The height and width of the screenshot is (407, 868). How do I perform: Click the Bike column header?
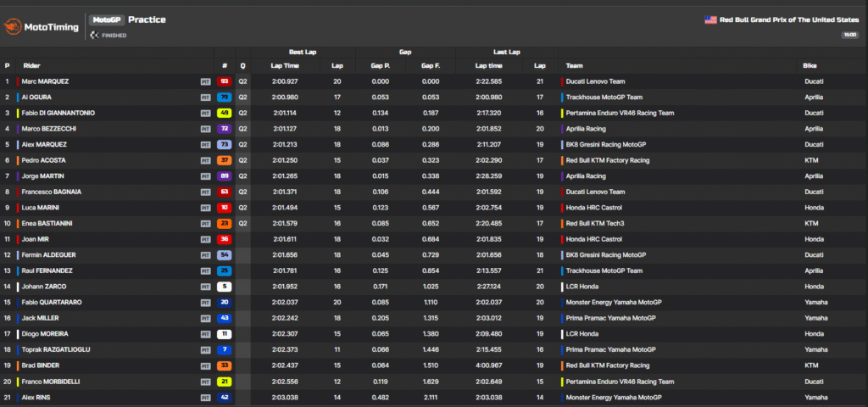coord(810,65)
